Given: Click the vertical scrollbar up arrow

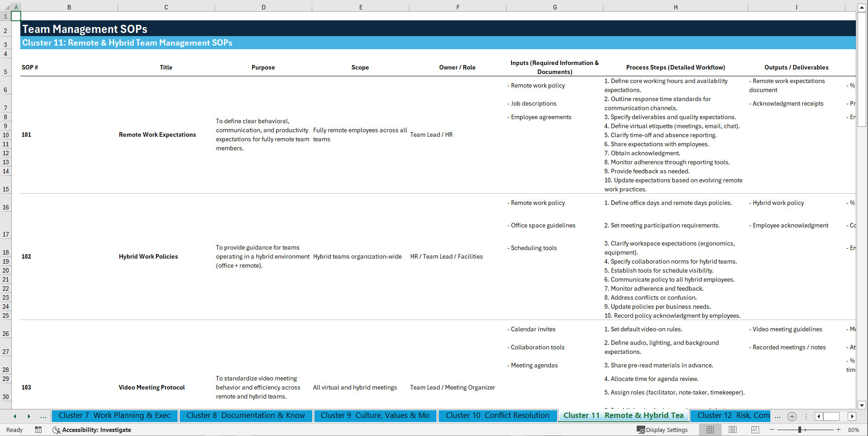Looking at the screenshot, I should pos(862,7).
